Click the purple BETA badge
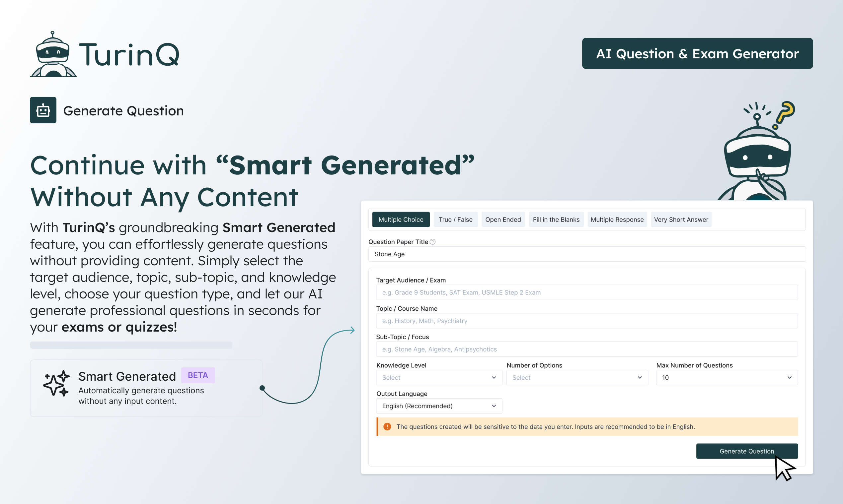The height and width of the screenshot is (504, 843). tap(198, 375)
